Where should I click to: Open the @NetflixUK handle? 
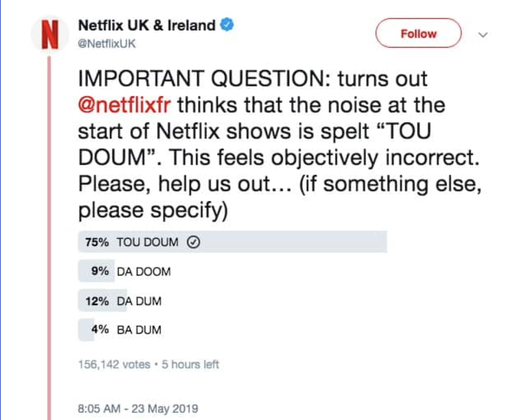coord(107,44)
